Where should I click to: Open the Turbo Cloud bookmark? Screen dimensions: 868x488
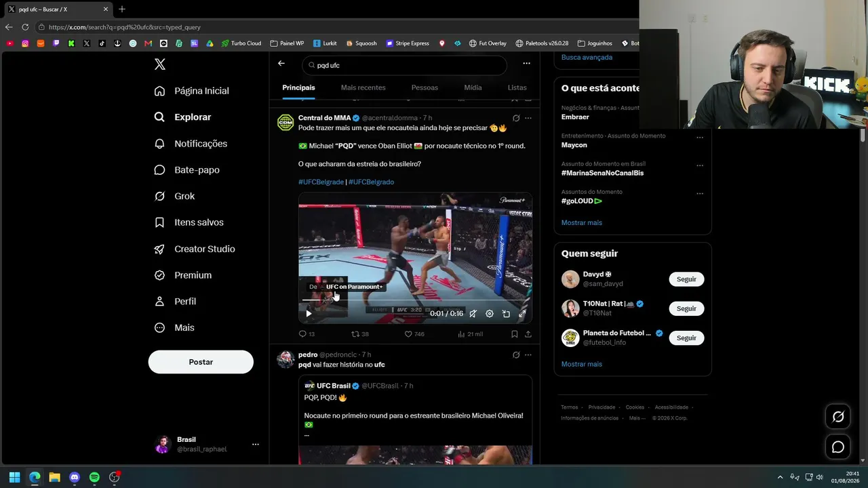pyautogui.click(x=241, y=43)
